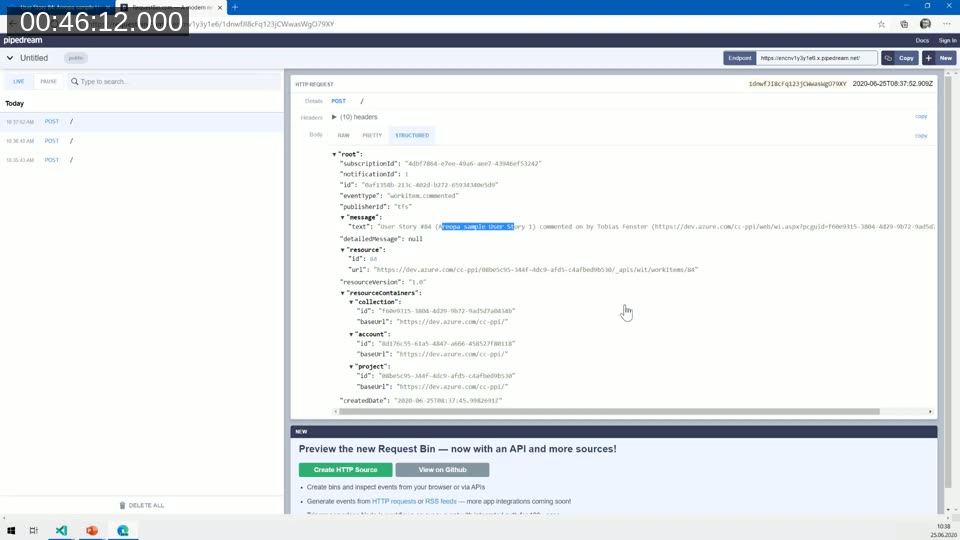The height and width of the screenshot is (540, 960).
Task: Open the POST request from 10:35:43 AM
Action: [141, 160]
